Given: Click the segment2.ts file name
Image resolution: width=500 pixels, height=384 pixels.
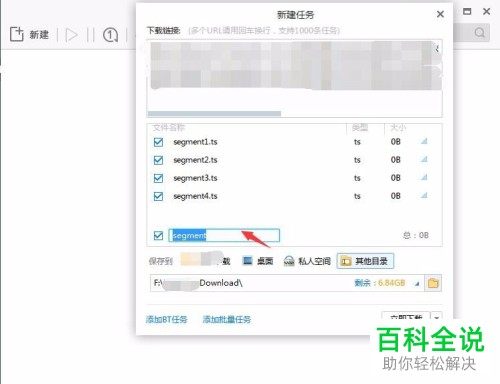Looking at the screenshot, I should click(x=195, y=160).
